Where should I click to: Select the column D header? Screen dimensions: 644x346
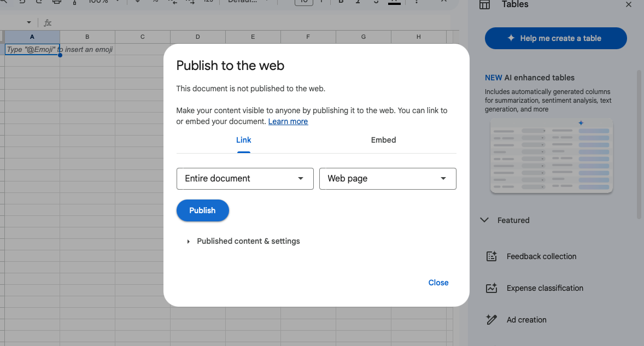pos(198,37)
